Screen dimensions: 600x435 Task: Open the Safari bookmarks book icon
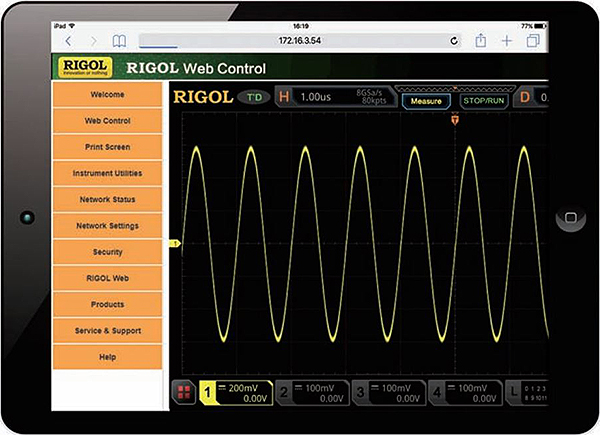pyautogui.click(x=119, y=41)
